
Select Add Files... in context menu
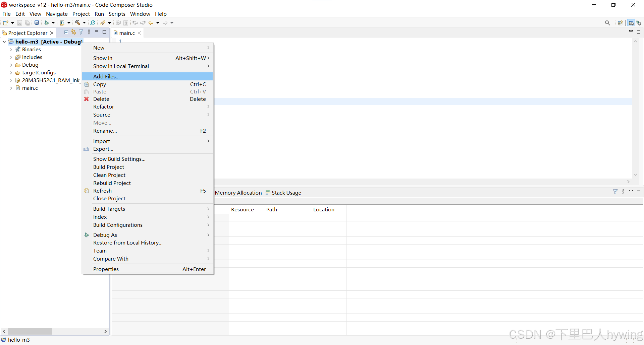point(147,76)
